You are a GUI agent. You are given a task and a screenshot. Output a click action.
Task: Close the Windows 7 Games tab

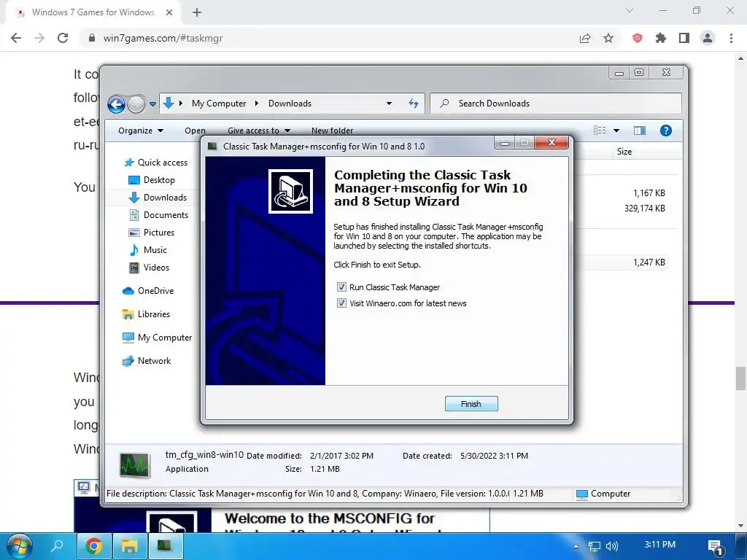169,12
